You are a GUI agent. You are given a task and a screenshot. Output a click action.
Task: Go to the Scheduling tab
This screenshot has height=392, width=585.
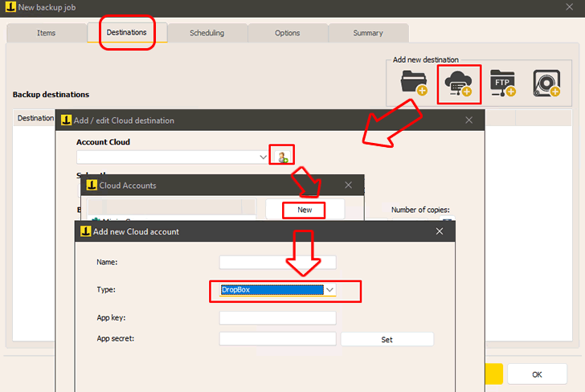[207, 33]
